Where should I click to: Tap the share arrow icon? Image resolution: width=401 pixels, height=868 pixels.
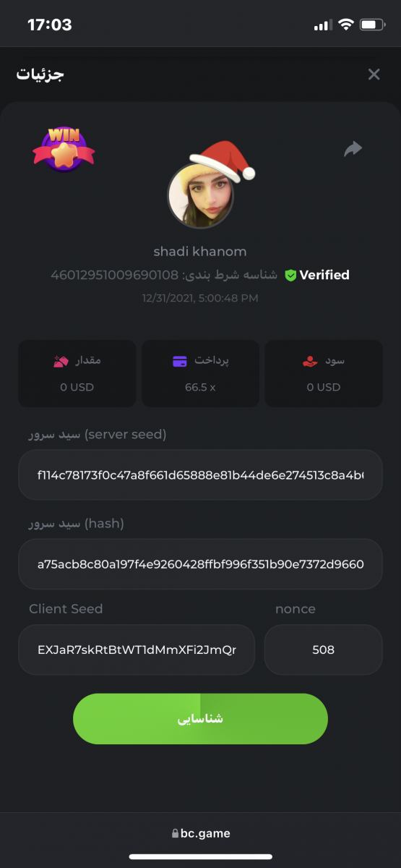(353, 150)
